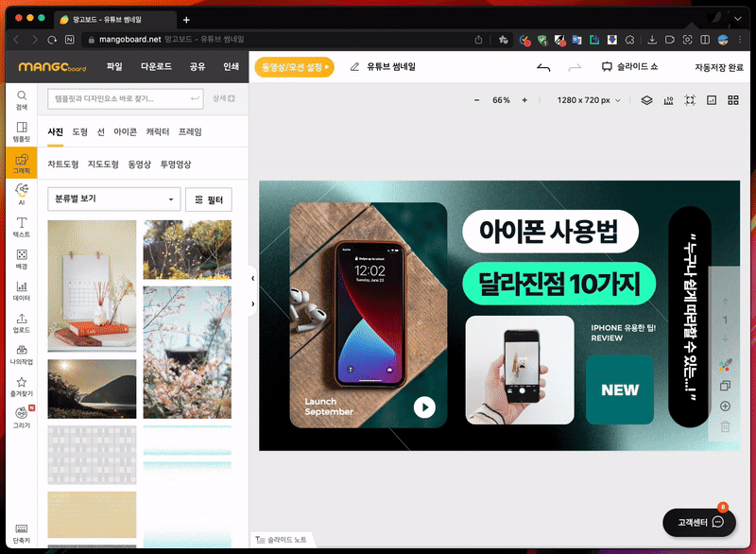Switch to the 프레임 frame tab
Image resolution: width=756 pixels, height=554 pixels.
click(190, 132)
